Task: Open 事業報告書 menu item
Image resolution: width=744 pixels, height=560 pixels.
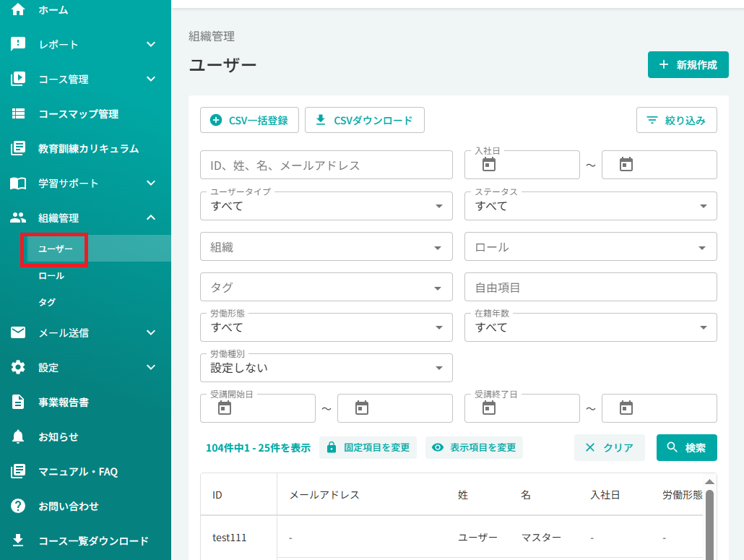Action: (64, 402)
